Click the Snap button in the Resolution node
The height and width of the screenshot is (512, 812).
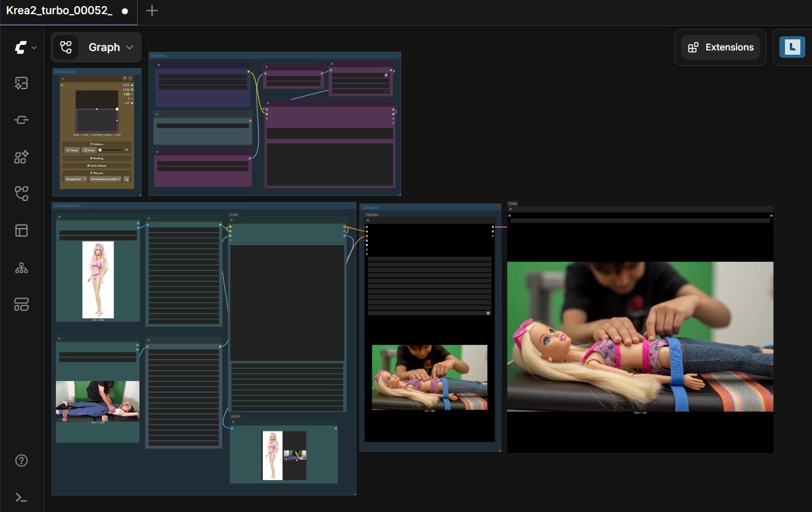89,149
